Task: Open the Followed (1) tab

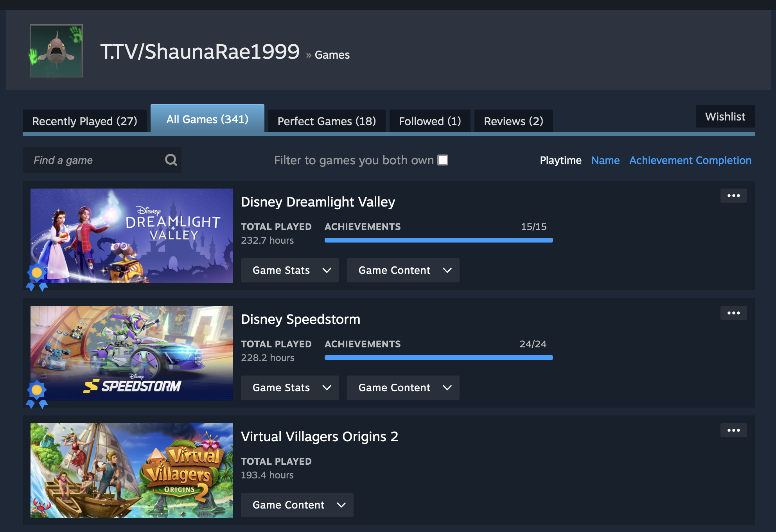Action: point(430,121)
